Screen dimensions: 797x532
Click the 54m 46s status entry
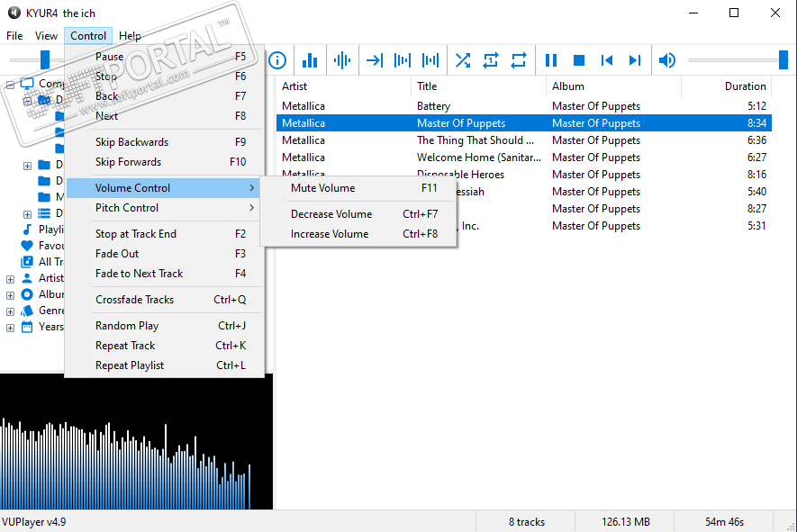click(x=724, y=522)
